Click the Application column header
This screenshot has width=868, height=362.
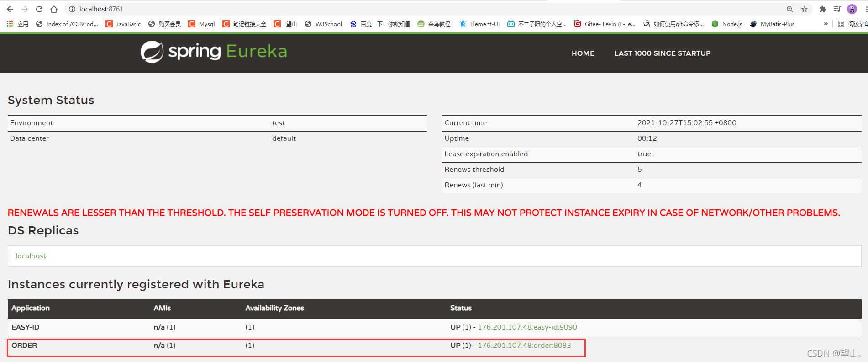(31, 308)
